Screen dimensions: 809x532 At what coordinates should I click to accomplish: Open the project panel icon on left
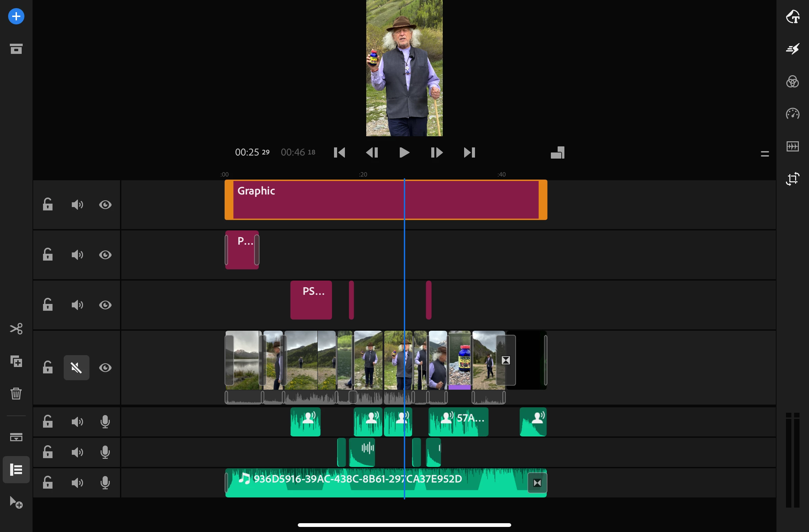coord(16,49)
